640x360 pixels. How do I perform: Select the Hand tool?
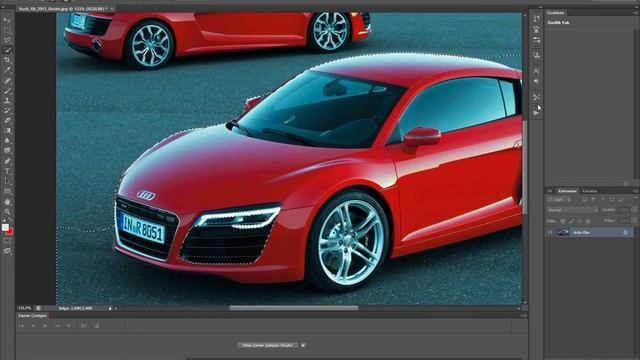click(7, 202)
